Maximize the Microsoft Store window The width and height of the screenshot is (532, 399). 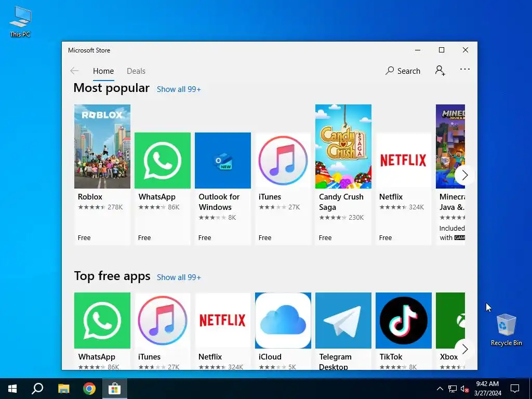[x=442, y=50]
